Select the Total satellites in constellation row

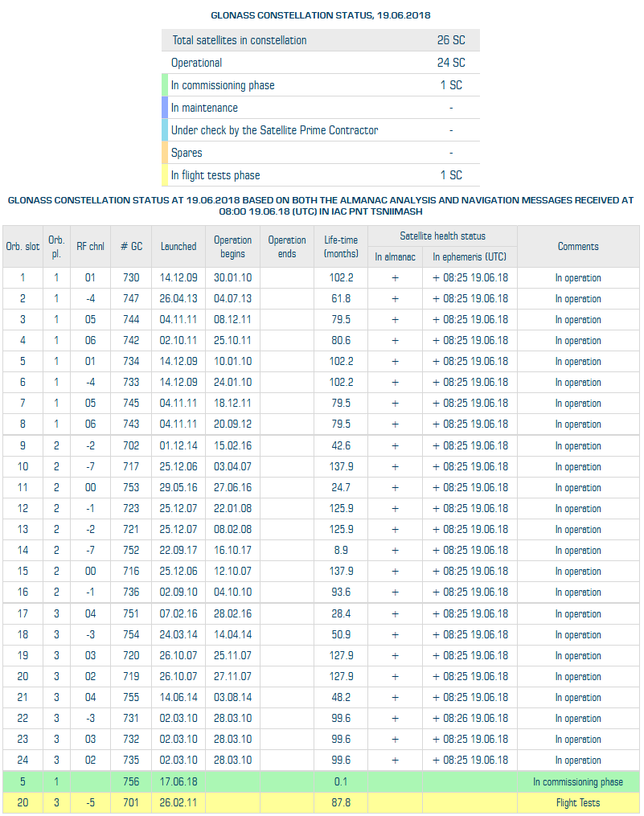click(x=321, y=40)
